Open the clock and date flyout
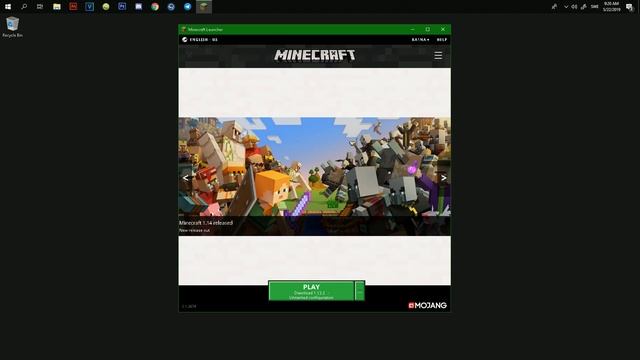 (x=611, y=7)
